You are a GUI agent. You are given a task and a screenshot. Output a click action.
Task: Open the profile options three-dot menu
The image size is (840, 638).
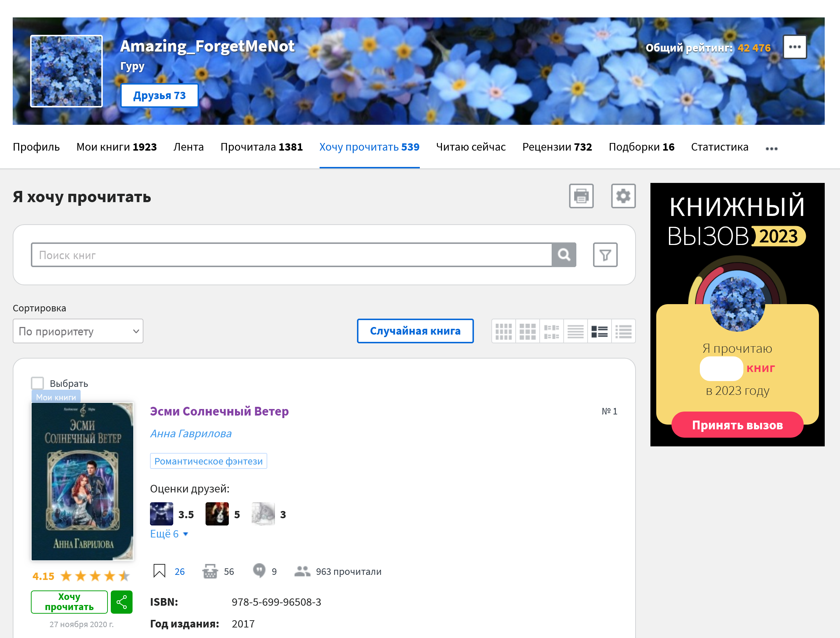(794, 47)
